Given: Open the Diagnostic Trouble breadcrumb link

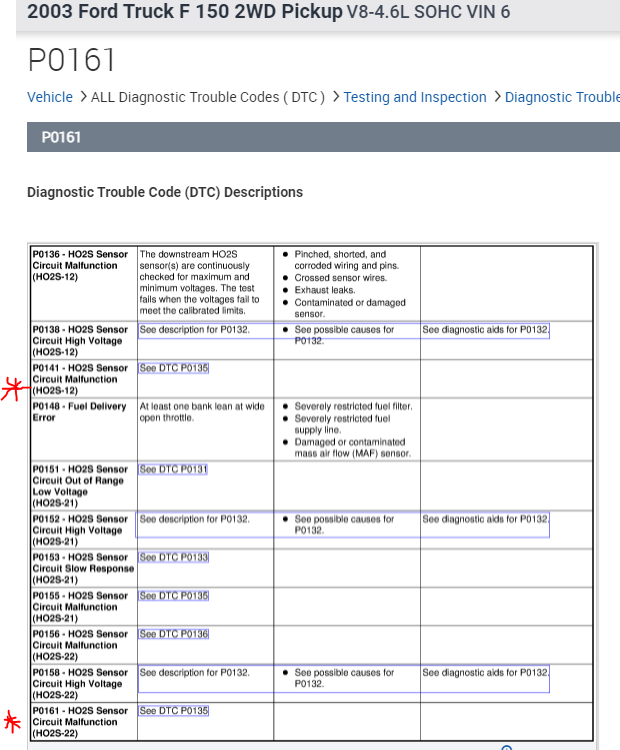Looking at the screenshot, I should [x=562, y=97].
